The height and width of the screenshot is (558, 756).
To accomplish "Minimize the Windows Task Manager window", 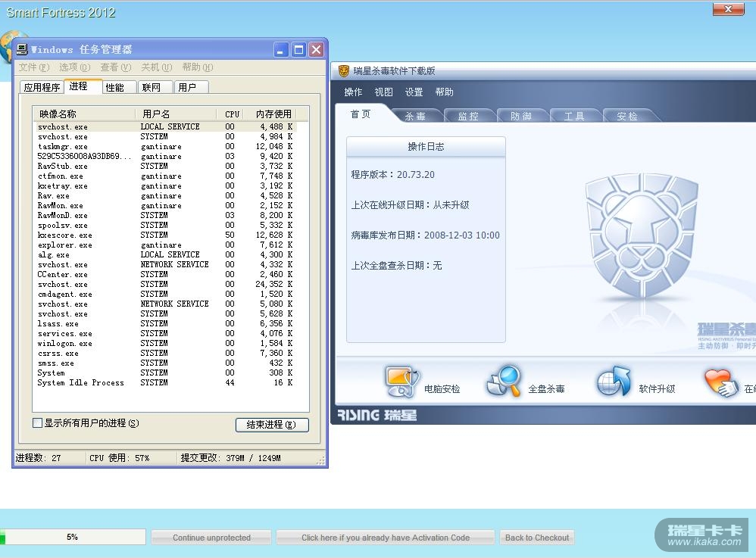I will tap(281, 50).
